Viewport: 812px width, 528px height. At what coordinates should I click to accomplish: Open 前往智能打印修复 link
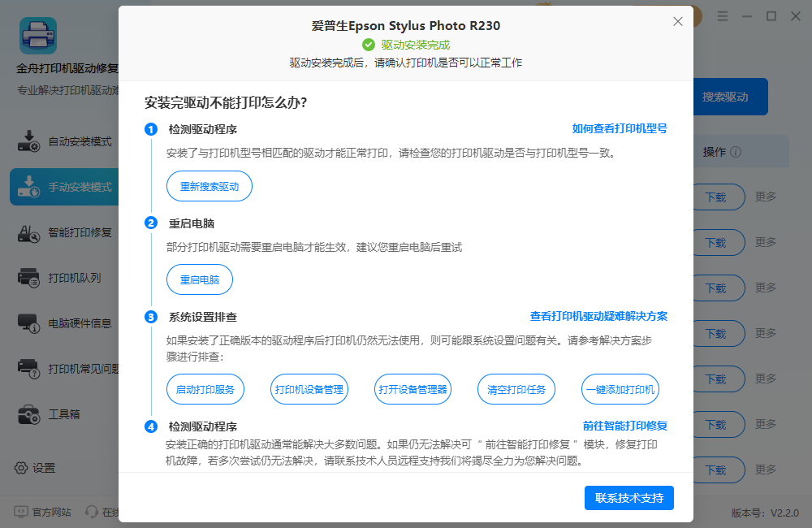(x=625, y=426)
